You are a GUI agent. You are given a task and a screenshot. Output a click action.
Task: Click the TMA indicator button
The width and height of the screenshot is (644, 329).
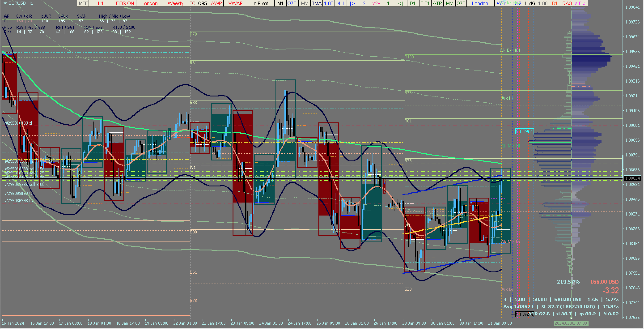coord(316,4)
